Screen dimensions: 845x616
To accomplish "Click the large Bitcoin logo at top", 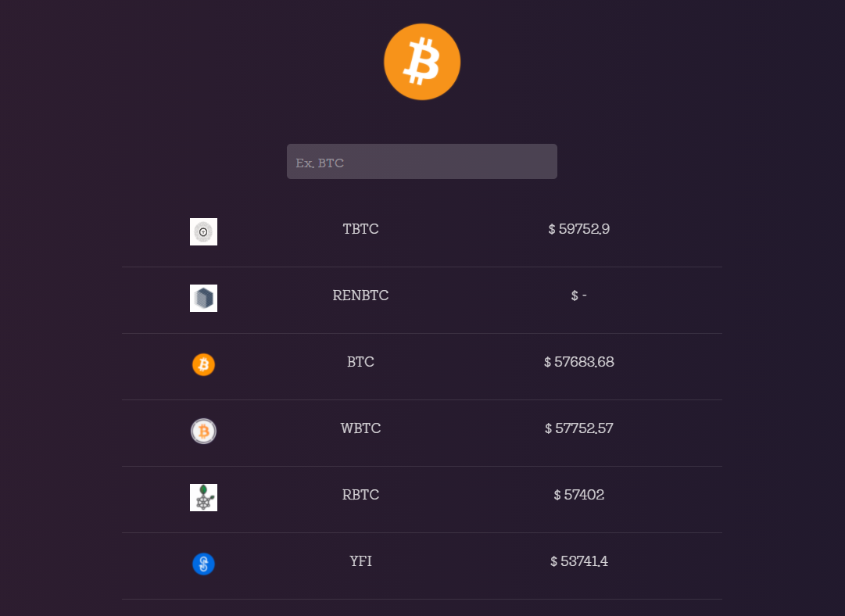I will [422, 61].
